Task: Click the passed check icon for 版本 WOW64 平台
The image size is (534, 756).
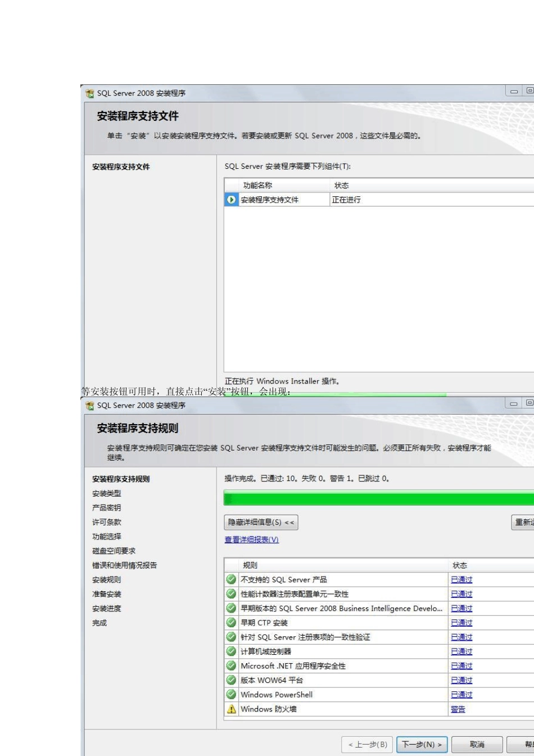Action: [x=231, y=680]
